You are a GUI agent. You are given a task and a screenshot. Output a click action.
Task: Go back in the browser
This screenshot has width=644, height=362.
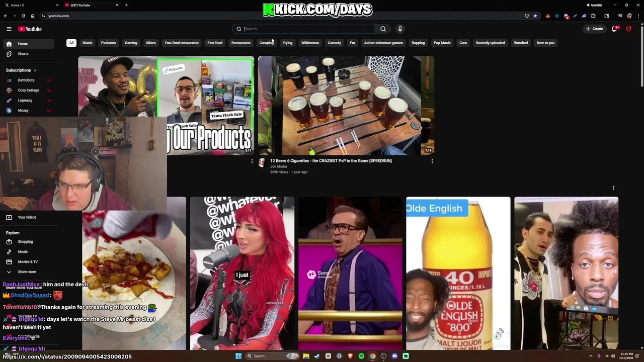(x=6, y=16)
